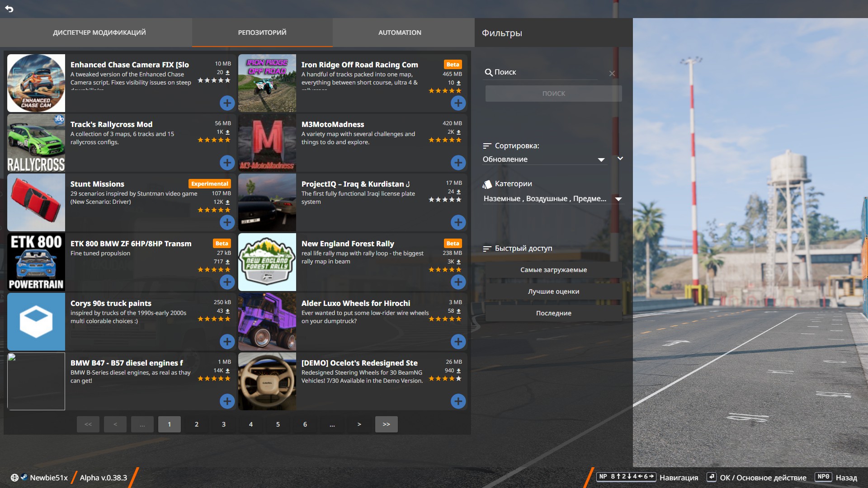Open Corys 90s truck paints title
This screenshot has height=488, width=868.
[111, 303]
